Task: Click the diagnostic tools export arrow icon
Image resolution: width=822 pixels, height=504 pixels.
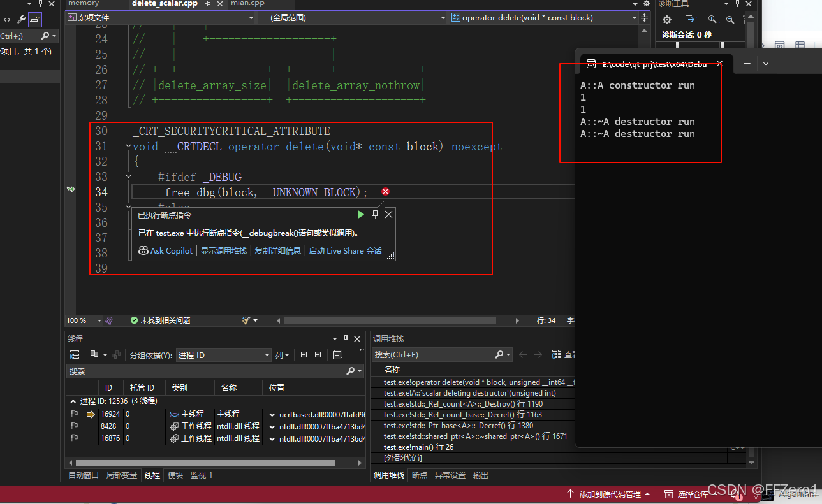Action: click(689, 20)
